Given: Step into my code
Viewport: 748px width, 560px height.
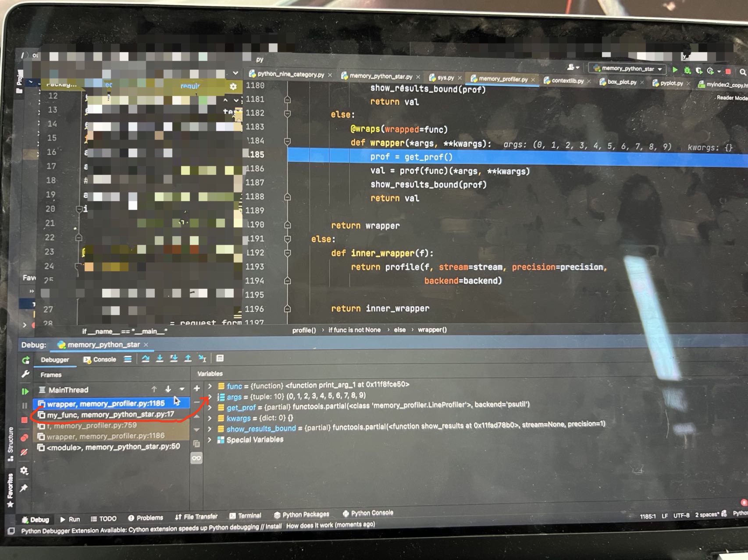Looking at the screenshot, I should point(174,358).
